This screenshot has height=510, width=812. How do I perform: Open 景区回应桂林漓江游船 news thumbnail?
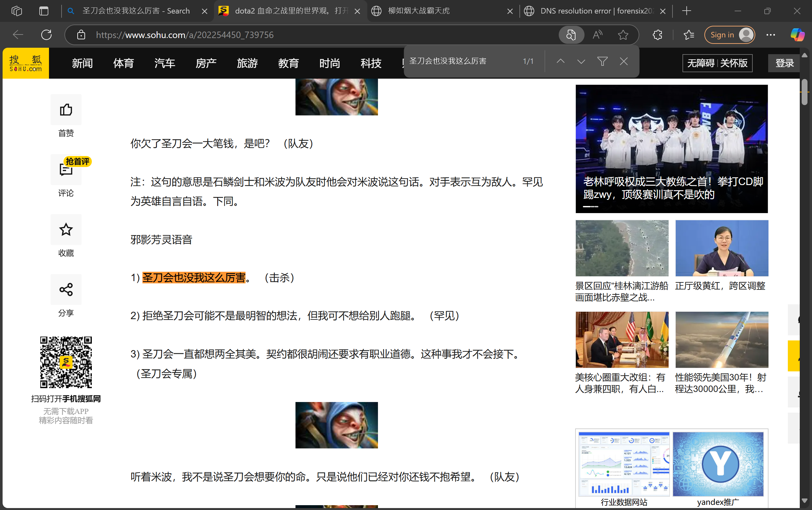pos(622,248)
